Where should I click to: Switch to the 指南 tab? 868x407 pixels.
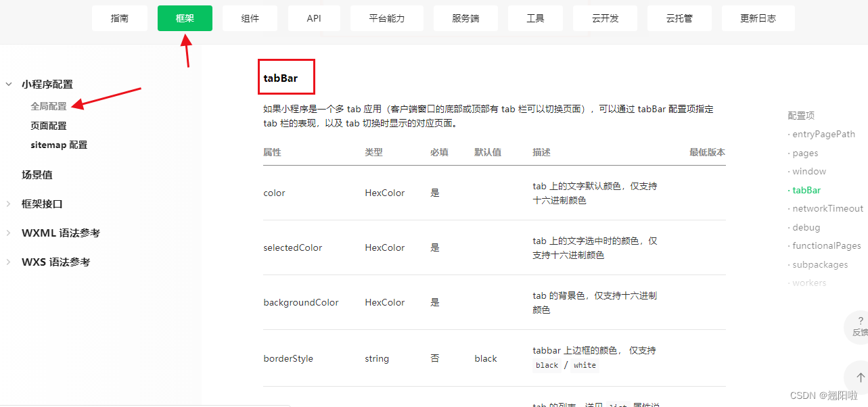[119, 18]
